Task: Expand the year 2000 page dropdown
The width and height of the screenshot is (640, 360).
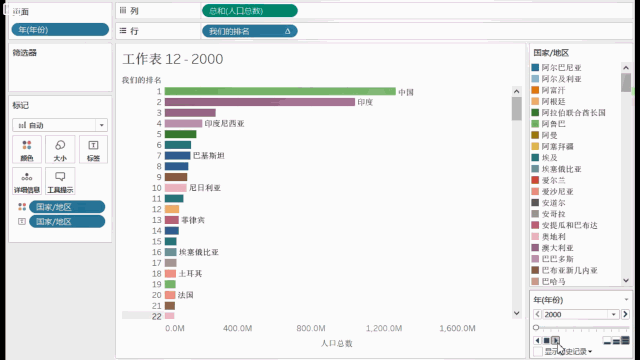Action: point(613,314)
